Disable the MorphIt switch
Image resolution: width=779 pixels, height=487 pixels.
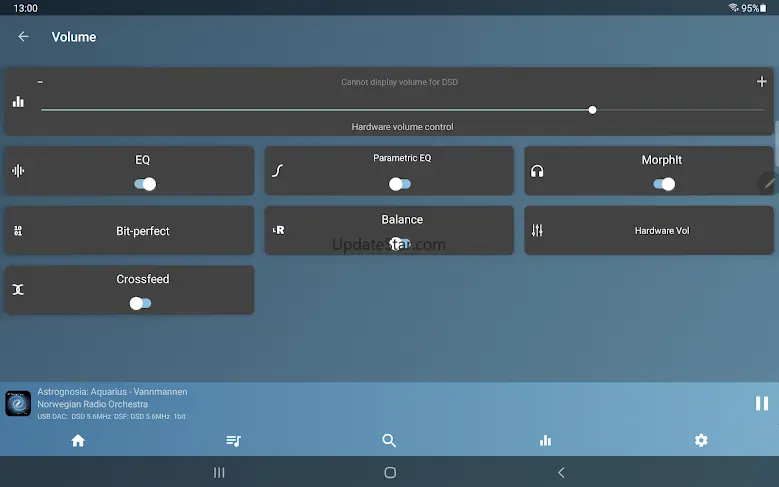663,184
